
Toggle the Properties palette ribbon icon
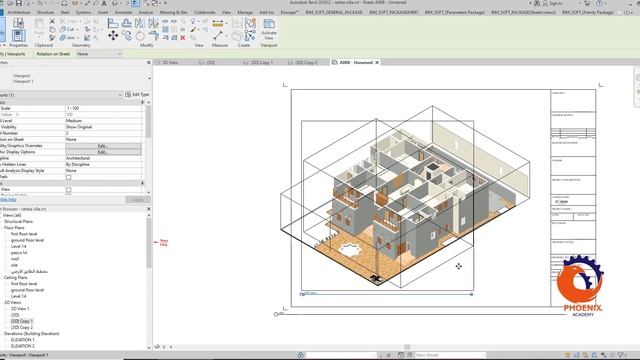click(18, 36)
